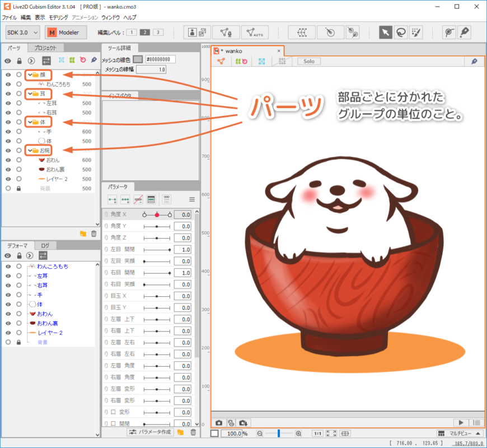This screenshot has width=487, height=448.
Task: Open the マルチビュー expander arrow
Action: [x=478, y=433]
